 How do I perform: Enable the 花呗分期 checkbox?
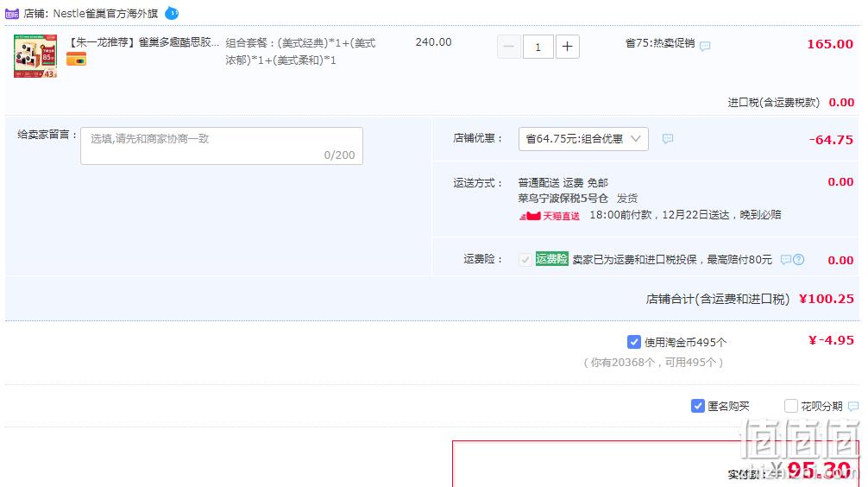tap(791, 406)
